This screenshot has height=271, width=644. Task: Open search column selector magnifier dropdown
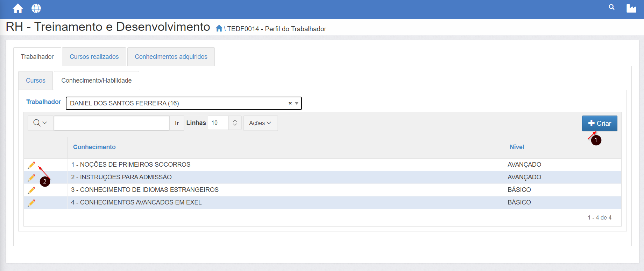point(40,123)
